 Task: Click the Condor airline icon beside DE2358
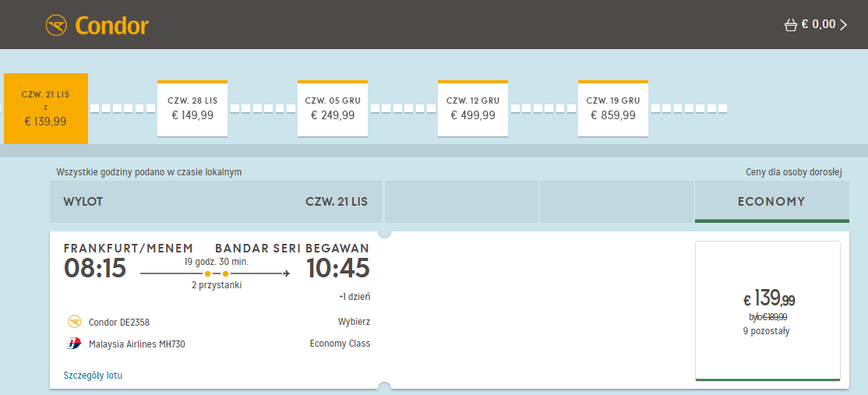(74, 322)
